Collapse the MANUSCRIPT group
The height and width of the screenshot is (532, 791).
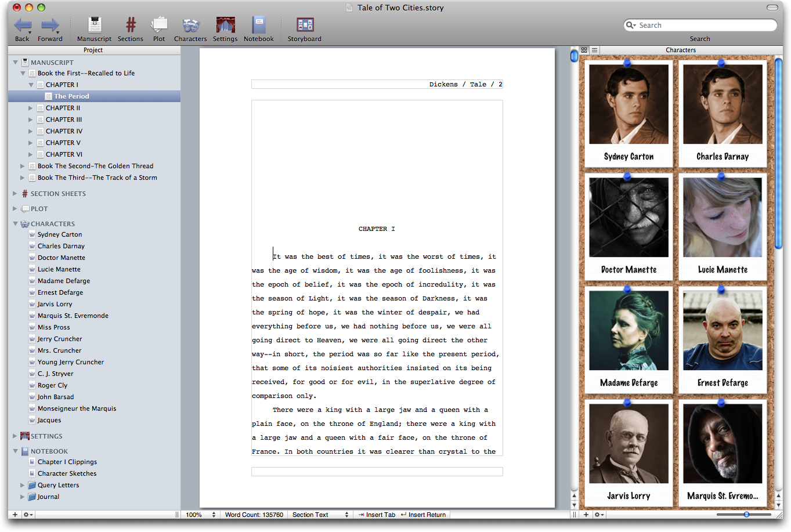(16, 63)
